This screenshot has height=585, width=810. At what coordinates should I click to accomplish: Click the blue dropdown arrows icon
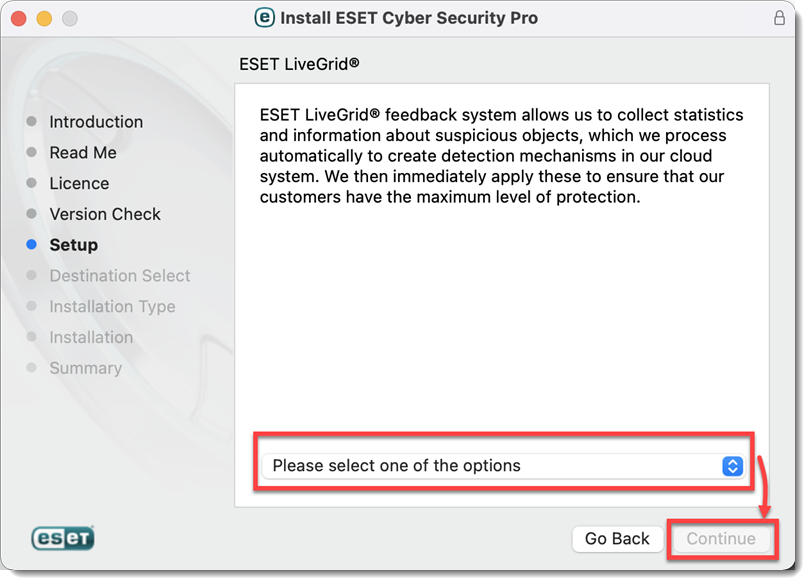click(733, 466)
